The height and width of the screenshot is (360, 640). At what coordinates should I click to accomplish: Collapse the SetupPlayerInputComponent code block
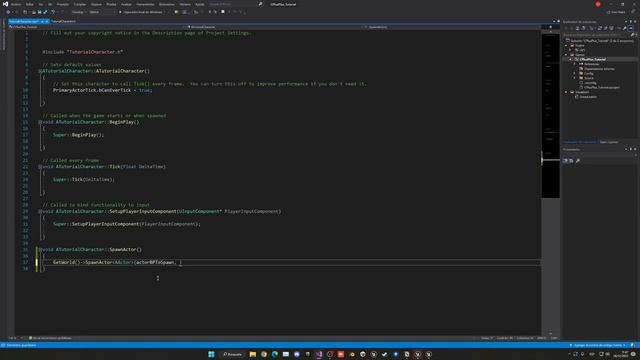(40, 211)
